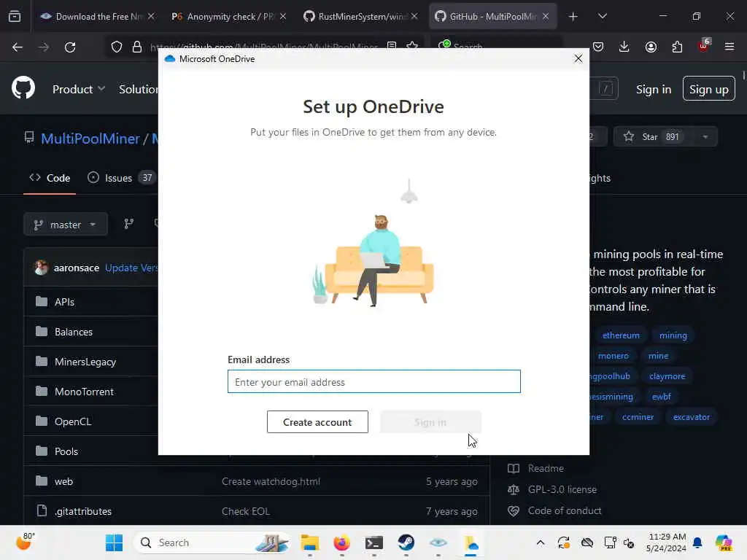Open the Firefox downloads icon
This screenshot has height=560, width=747.
pos(624,47)
